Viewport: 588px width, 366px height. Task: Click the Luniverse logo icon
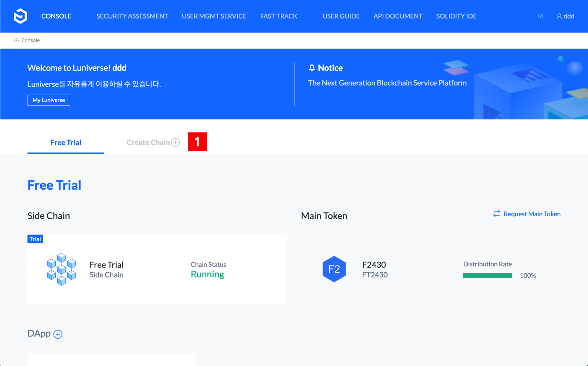pos(20,16)
